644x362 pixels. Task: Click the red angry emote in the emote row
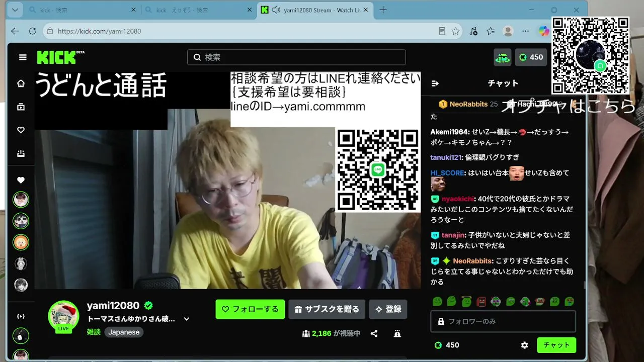(x=481, y=302)
